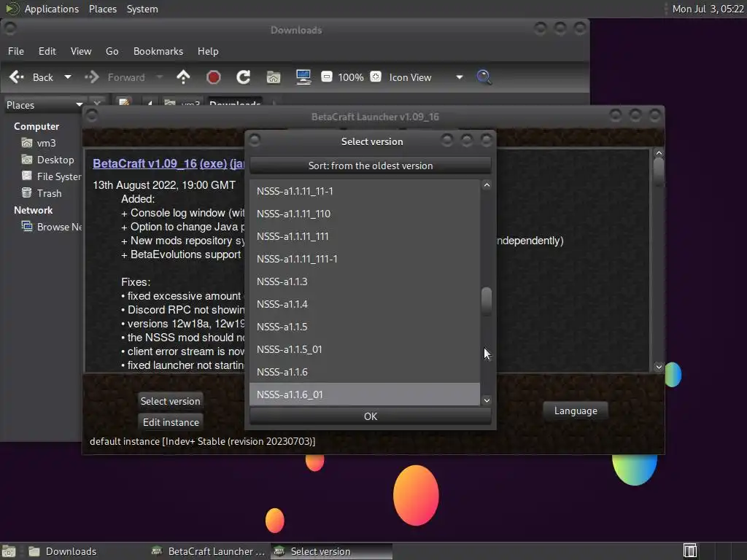Click the Up directory arrow icon
Viewport: 747px width, 560px height.
[183, 77]
